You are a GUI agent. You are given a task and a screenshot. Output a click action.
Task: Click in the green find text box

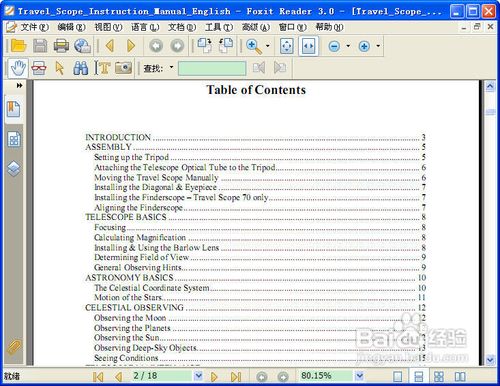[212, 68]
